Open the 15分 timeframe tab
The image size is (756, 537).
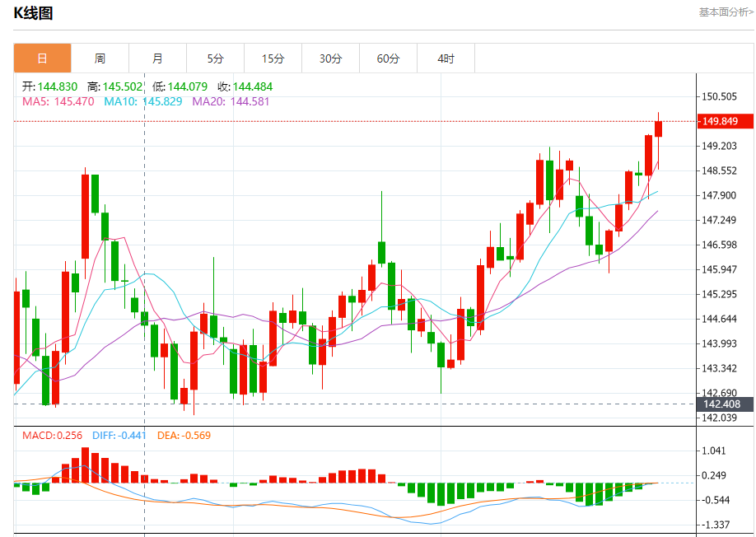pos(273,58)
